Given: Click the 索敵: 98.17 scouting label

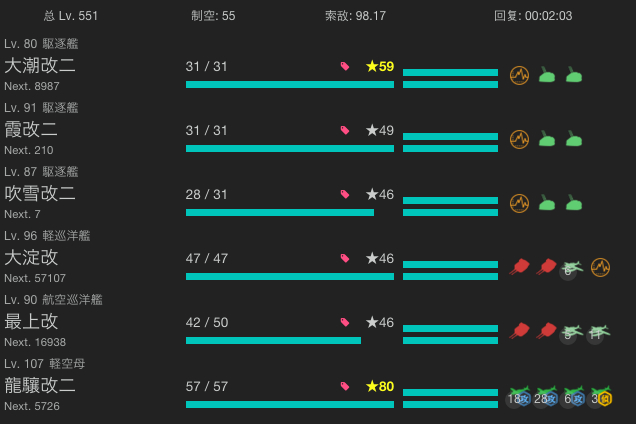Looking at the screenshot, I should (x=355, y=16).
